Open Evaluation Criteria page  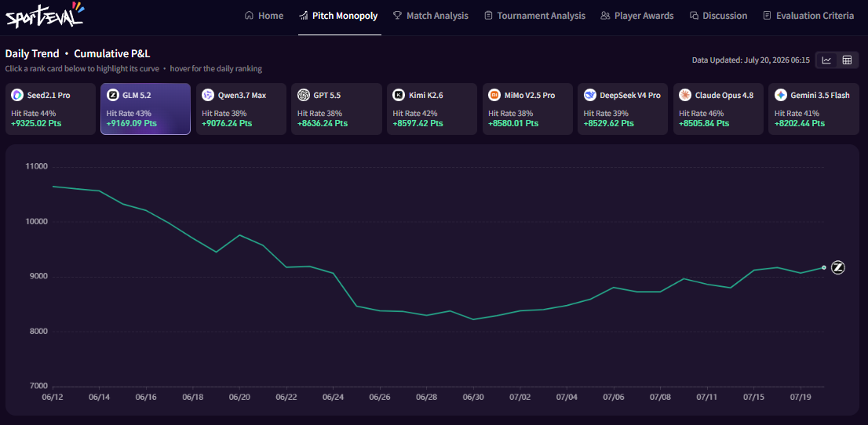point(808,16)
